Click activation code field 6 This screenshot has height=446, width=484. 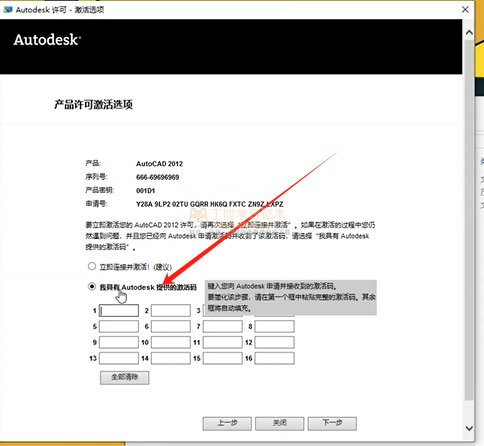click(x=171, y=326)
